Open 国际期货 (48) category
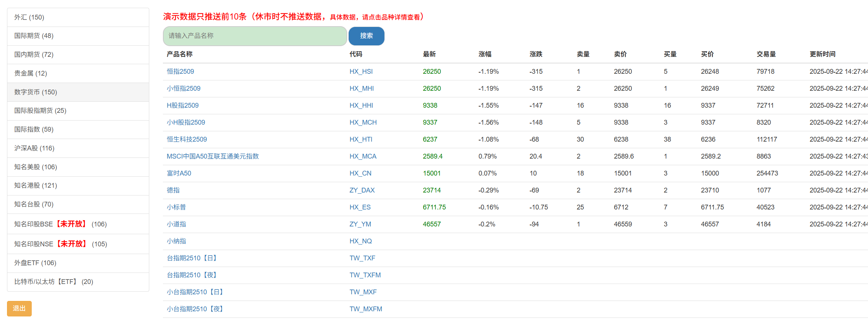This screenshot has width=868, height=319. click(x=78, y=36)
